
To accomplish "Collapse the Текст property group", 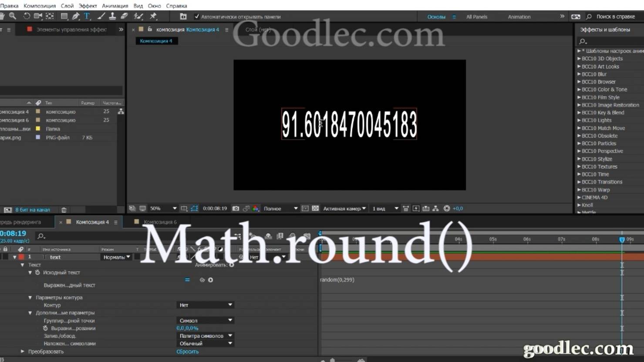I will [22, 265].
